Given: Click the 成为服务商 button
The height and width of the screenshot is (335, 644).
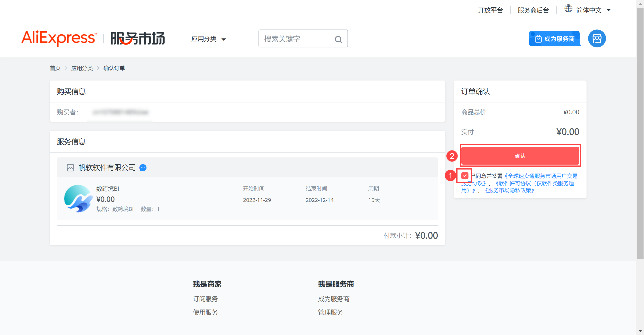Looking at the screenshot, I should coord(555,38).
